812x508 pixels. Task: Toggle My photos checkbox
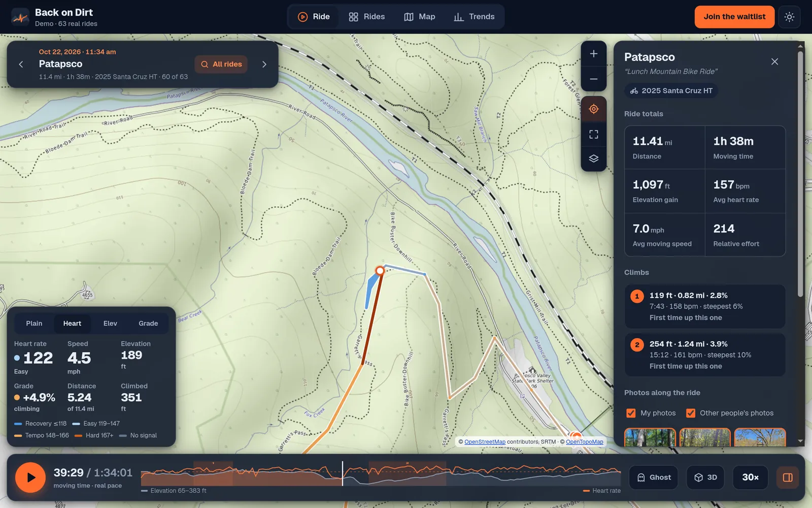[x=631, y=413]
